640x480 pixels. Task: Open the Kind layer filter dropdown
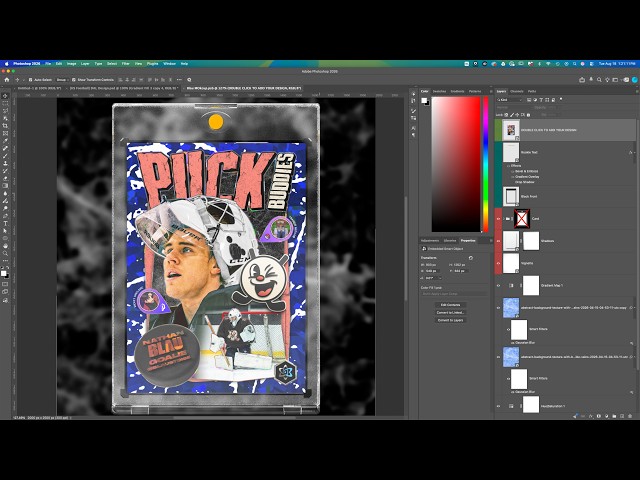pos(510,100)
